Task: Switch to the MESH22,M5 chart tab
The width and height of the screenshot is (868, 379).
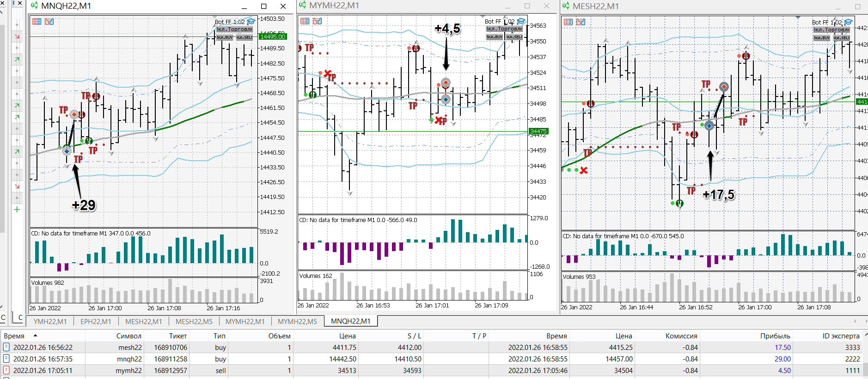Action: click(x=194, y=321)
